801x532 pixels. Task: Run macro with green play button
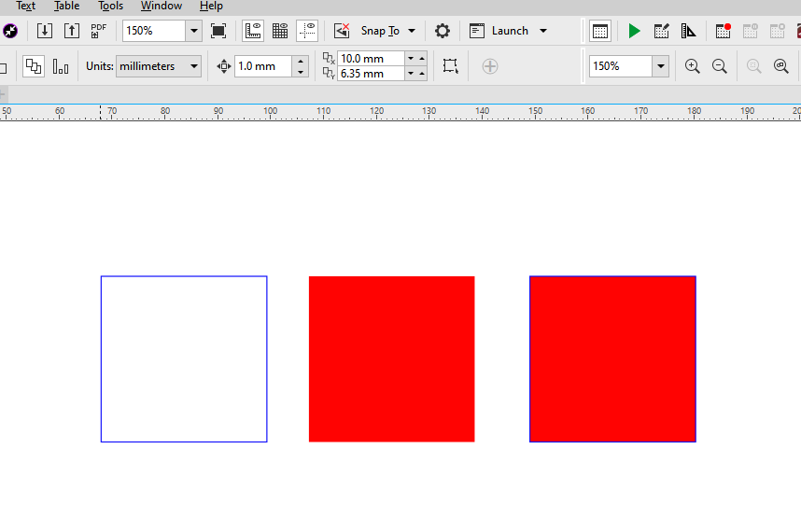point(634,31)
